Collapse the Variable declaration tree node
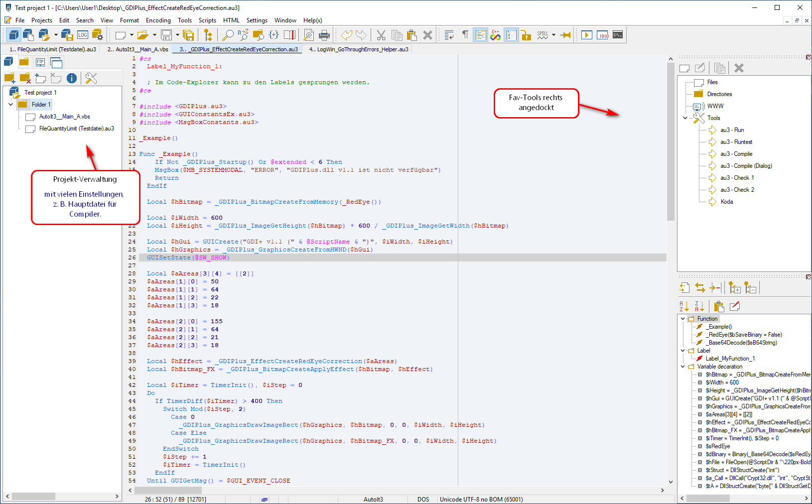 point(682,367)
